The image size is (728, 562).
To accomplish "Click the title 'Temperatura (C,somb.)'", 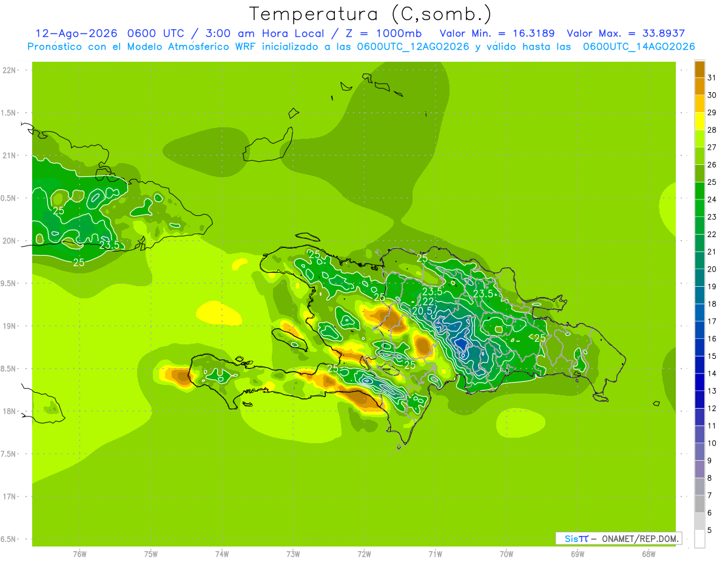I will pyautogui.click(x=370, y=14).
